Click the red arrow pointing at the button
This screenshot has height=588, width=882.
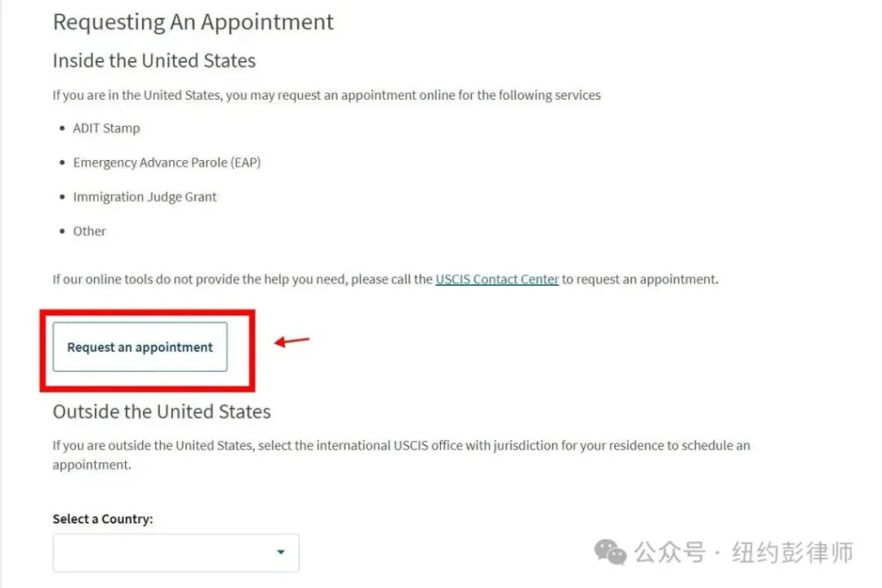point(292,341)
